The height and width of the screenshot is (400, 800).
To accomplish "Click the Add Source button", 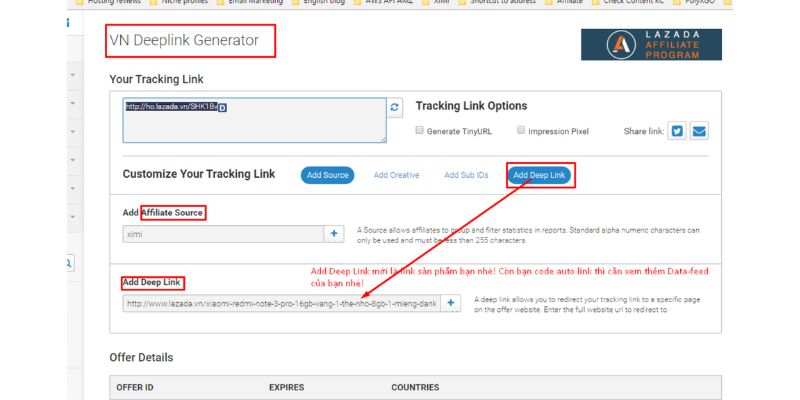I will click(x=327, y=175).
